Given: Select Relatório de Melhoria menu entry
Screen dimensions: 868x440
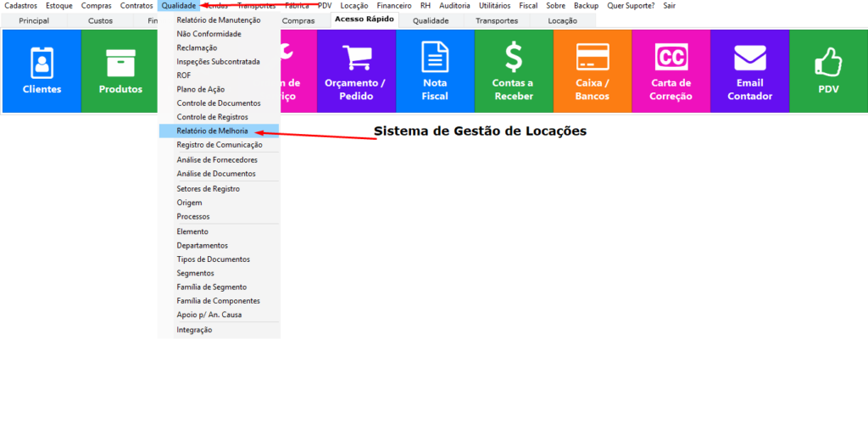Looking at the screenshot, I should click(x=212, y=131).
